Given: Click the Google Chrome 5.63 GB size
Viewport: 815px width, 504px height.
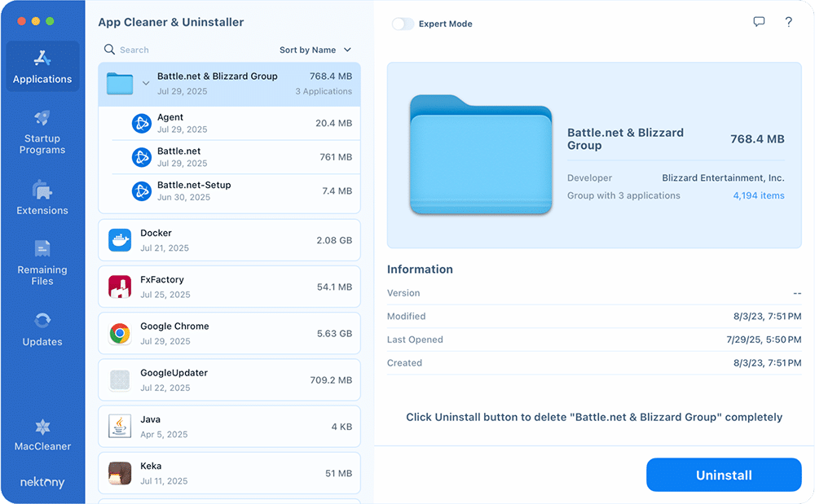Looking at the screenshot, I should (x=334, y=333).
